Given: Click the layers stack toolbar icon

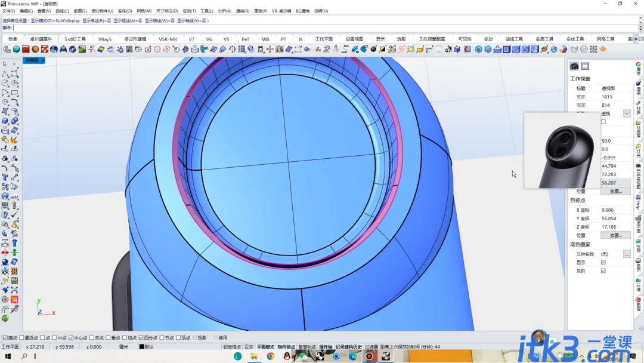Looking at the screenshot, I should pos(544,50).
